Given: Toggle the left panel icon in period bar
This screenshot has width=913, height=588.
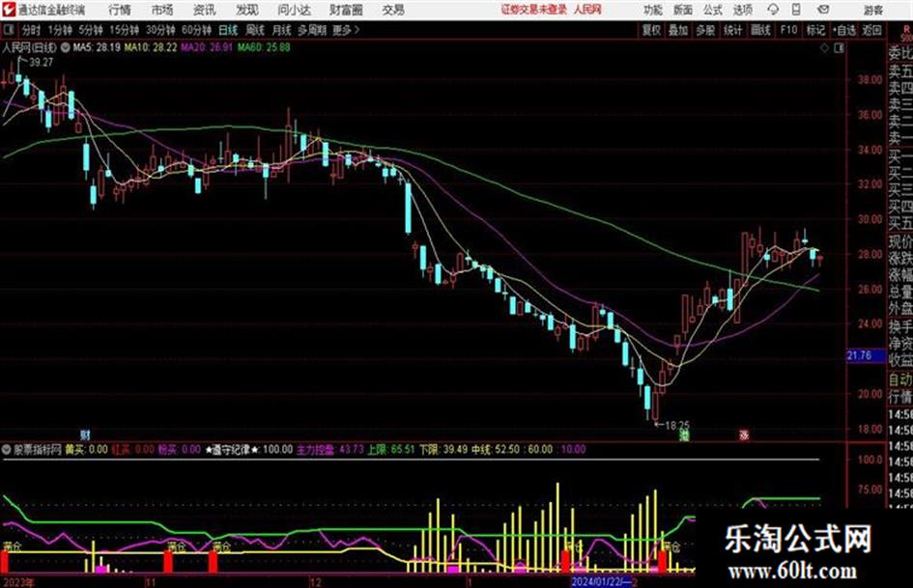Looking at the screenshot, I should tap(9, 30).
